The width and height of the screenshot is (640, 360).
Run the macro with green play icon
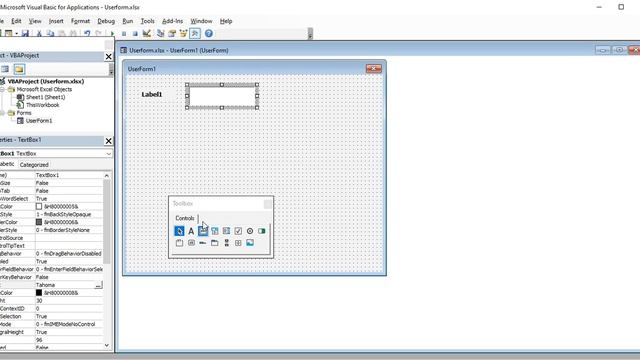112,33
